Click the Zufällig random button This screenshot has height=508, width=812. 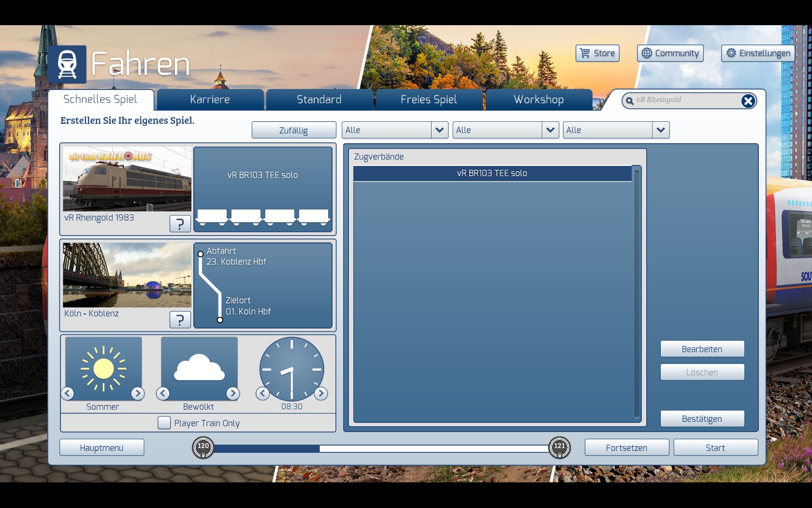coord(294,130)
